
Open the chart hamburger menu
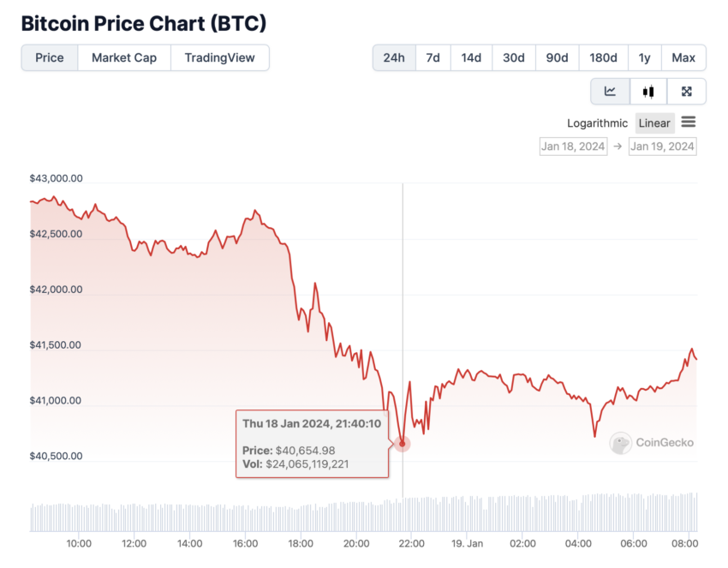[x=689, y=123]
